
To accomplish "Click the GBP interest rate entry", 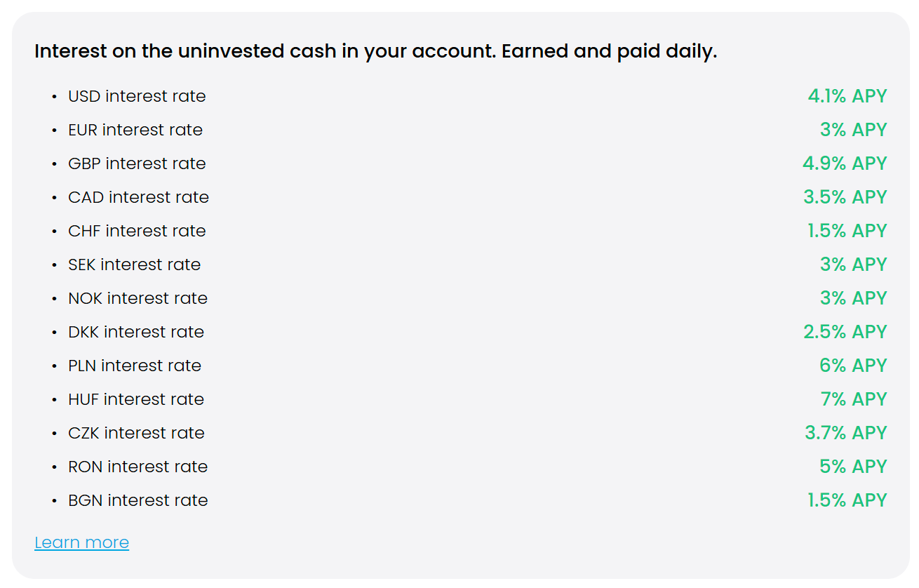I will tap(137, 163).
